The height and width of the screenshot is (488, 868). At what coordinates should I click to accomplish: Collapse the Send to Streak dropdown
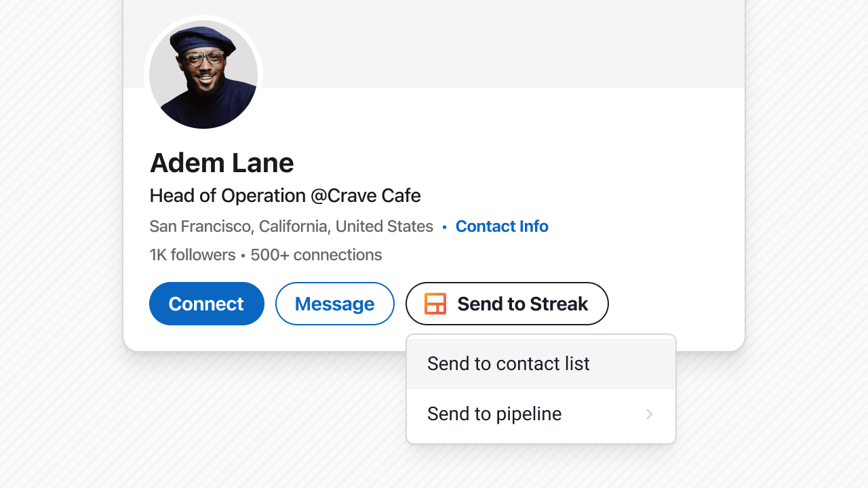coord(507,304)
